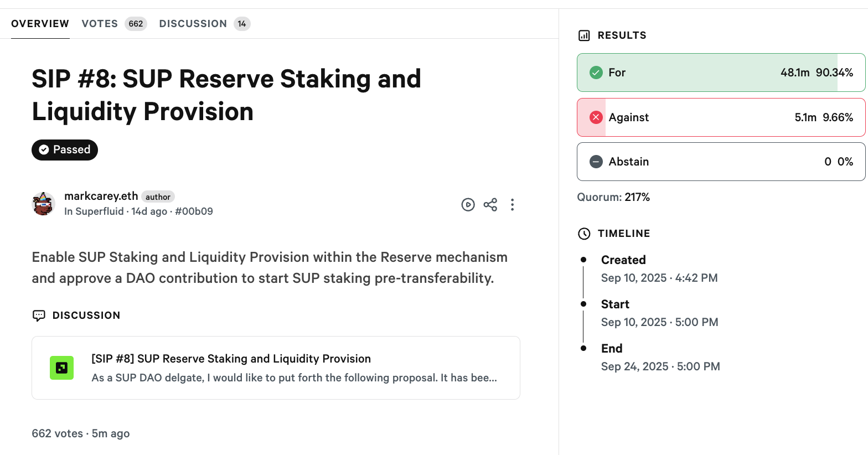This screenshot has width=868, height=455.
Task: Select the Overview tab
Action: 40,24
